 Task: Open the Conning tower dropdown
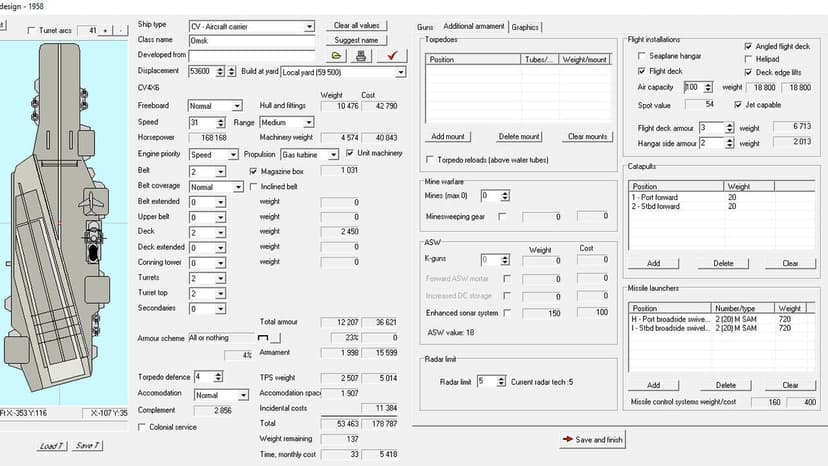tap(221, 263)
